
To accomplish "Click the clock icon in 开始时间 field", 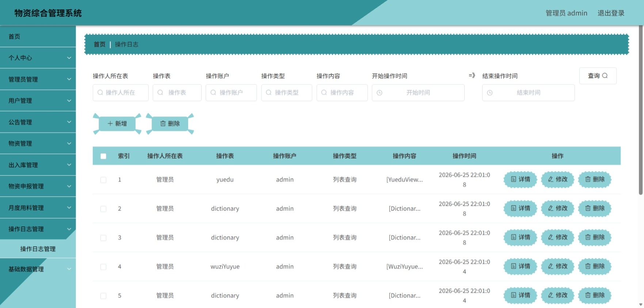I will 380,93.
